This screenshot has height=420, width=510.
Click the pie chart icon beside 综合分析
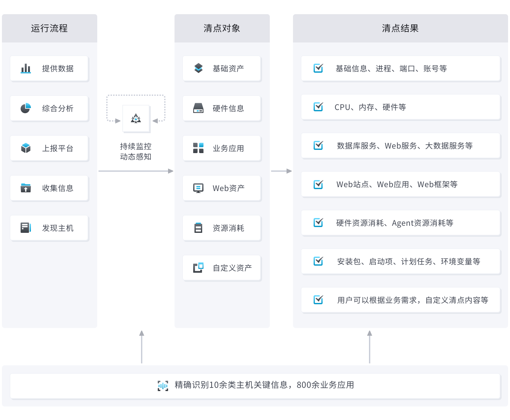[26, 108]
